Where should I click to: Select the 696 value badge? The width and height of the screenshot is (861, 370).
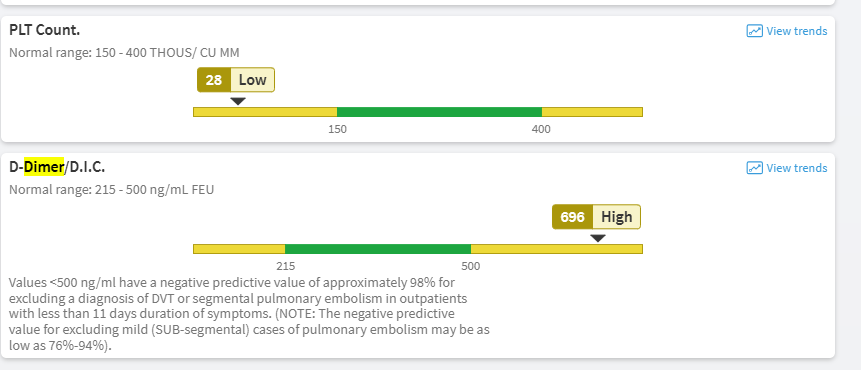(x=572, y=217)
